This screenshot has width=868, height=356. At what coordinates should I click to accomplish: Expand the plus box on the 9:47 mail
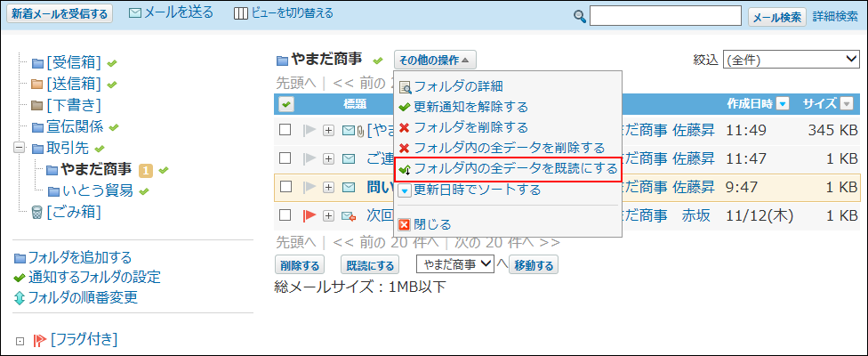pos(329,188)
